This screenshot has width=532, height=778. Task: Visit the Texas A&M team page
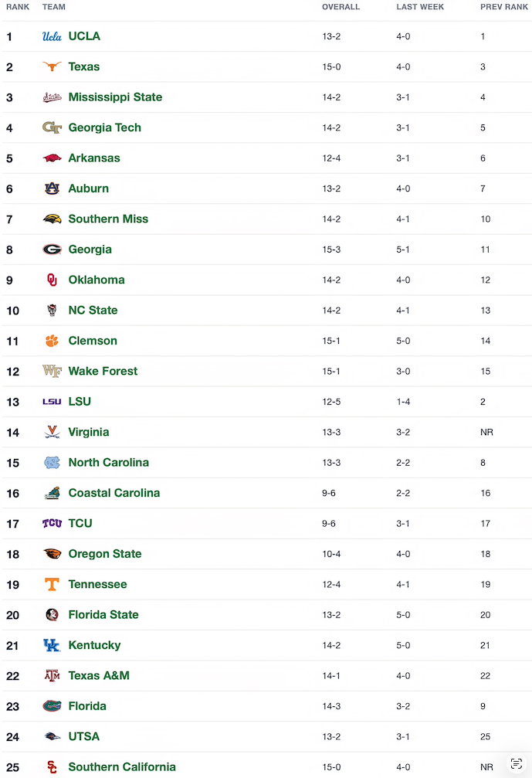tap(99, 676)
